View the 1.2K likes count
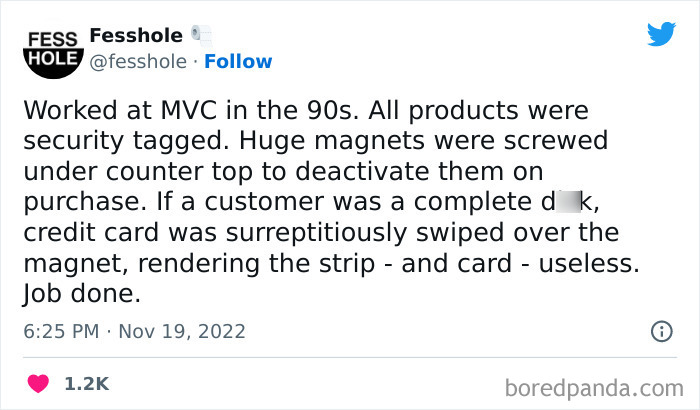700x410 pixels. click(x=87, y=383)
